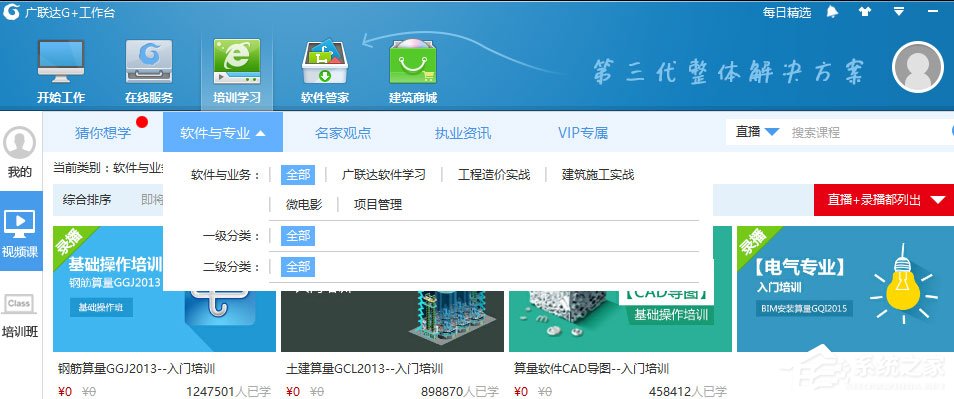Open 算量软件CAD导图 course thumbnail
This screenshot has height=399, width=954.
pyautogui.click(x=620, y=321)
